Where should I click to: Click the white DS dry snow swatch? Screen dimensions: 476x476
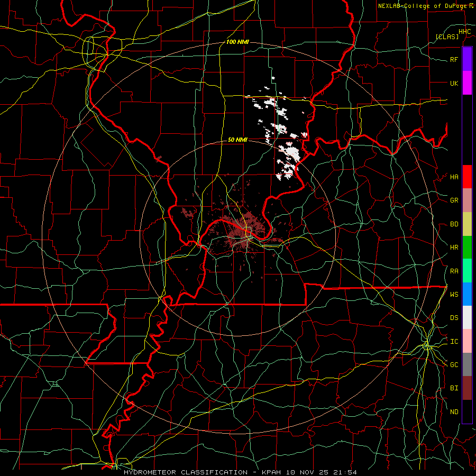[x=467, y=317]
